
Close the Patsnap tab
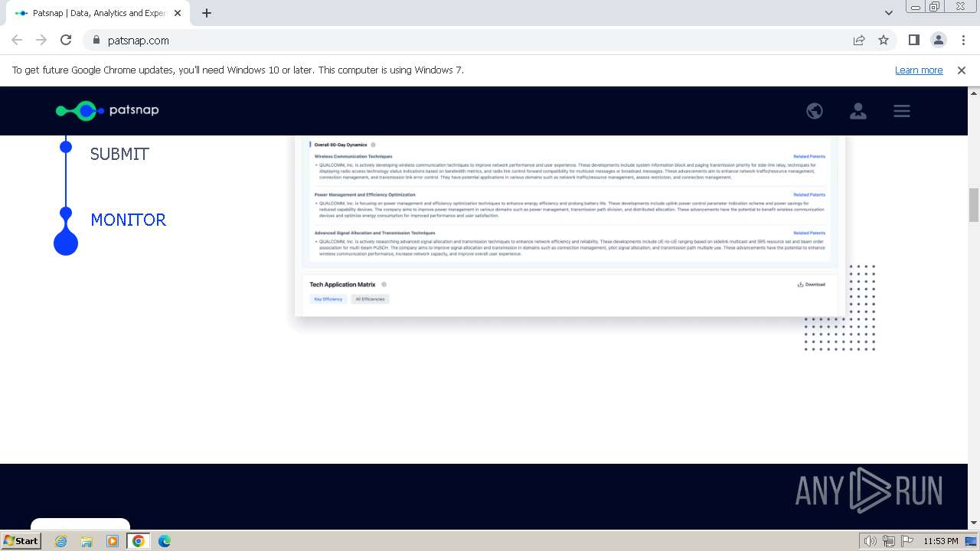(177, 13)
